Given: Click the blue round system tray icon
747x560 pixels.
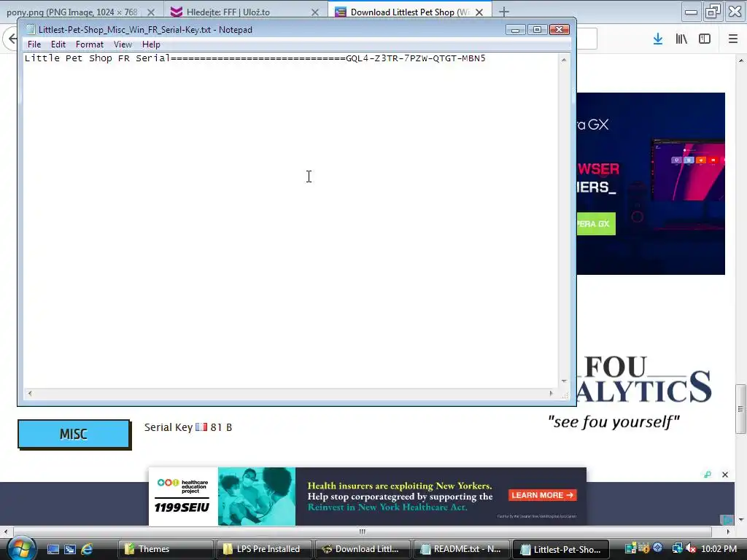Looking at the screenshot, I should coord(658,548).
